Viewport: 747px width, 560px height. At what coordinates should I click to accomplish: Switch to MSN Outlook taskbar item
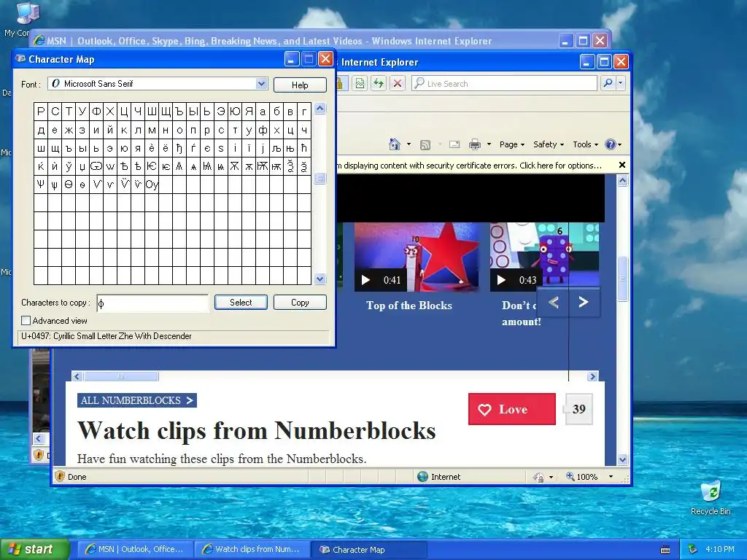(x=135, y=550)
